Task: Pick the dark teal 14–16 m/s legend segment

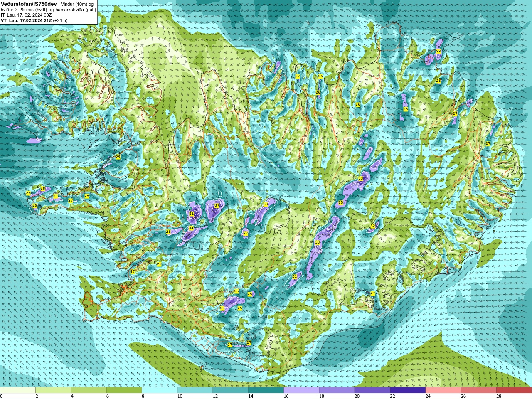Action: (x=266, y=390)
